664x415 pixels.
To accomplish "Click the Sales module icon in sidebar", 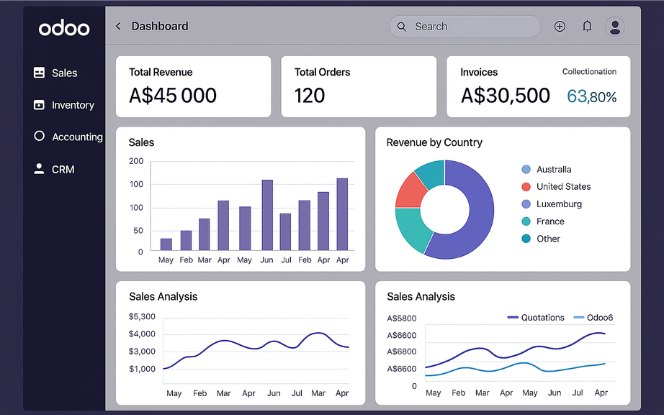I will click(39, 73).
